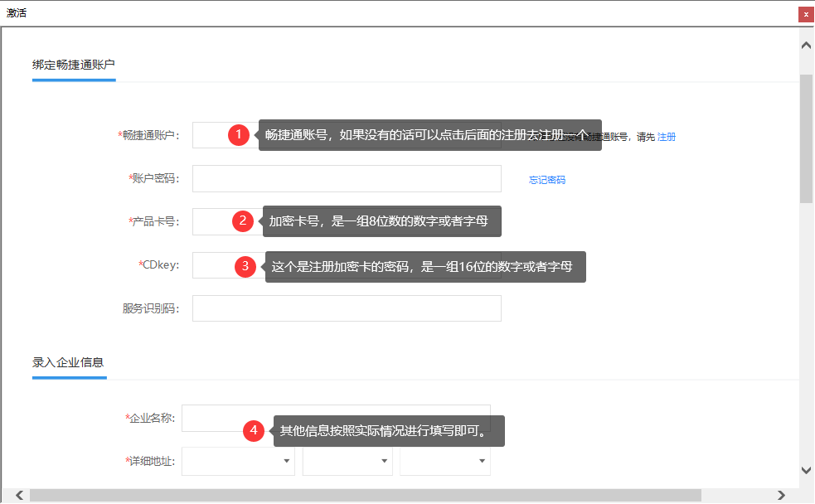Click into the 服务识别码 field

[347, 308]
